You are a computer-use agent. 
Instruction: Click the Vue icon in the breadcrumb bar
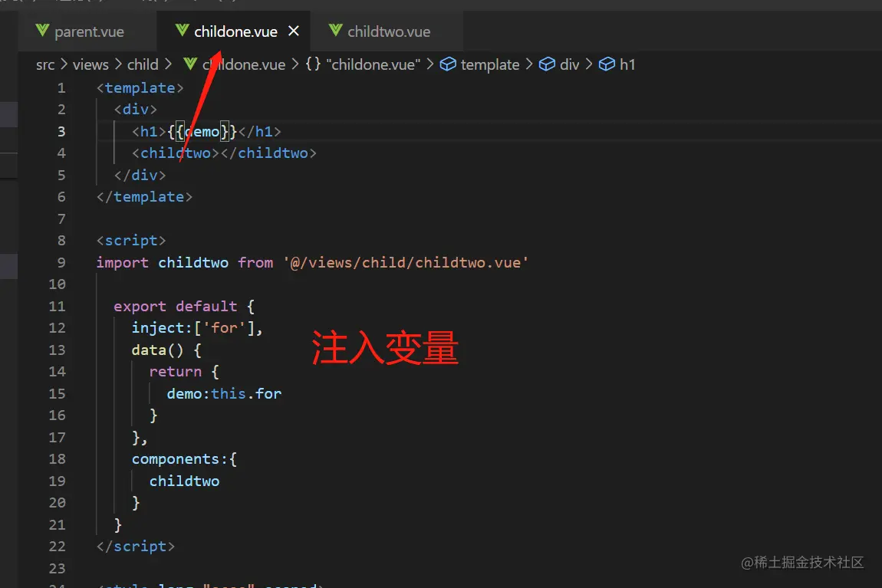pos(190,64)
